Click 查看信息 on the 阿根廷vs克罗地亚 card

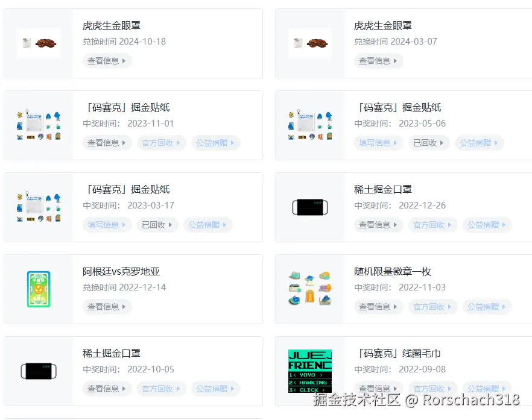tap(107, 307)
